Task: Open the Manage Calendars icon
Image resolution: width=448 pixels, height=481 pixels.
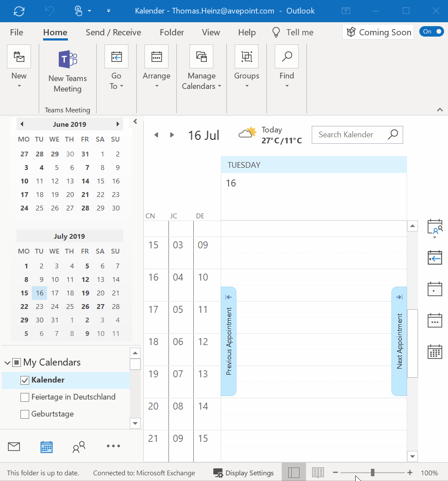Action: pyautogui.click(x=202, y=57)
